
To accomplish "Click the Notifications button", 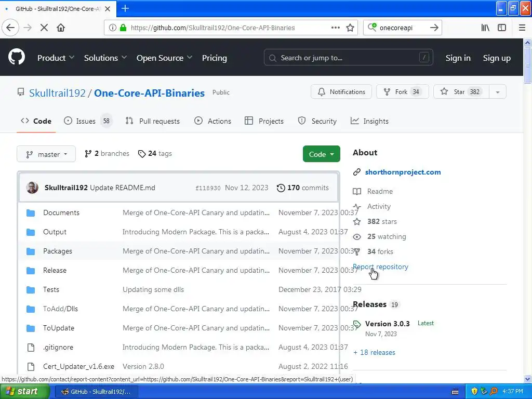I will (x=341, y=92).
